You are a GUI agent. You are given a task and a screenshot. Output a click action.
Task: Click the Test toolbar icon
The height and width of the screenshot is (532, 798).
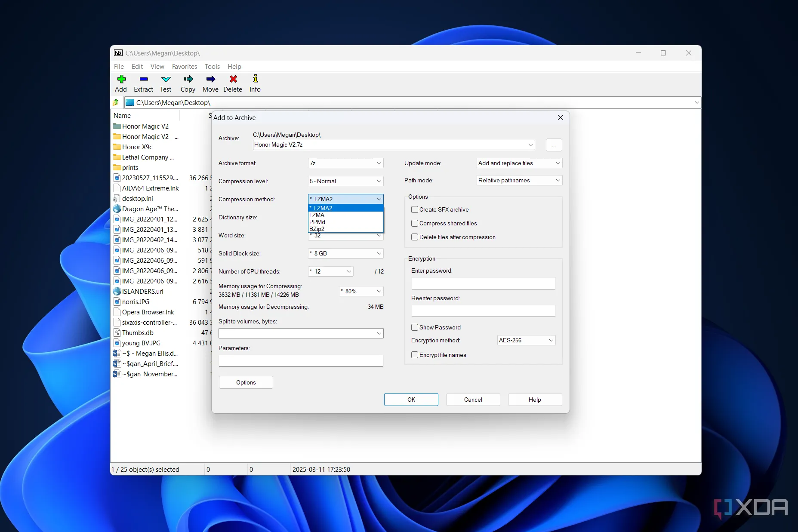(166, 79)
